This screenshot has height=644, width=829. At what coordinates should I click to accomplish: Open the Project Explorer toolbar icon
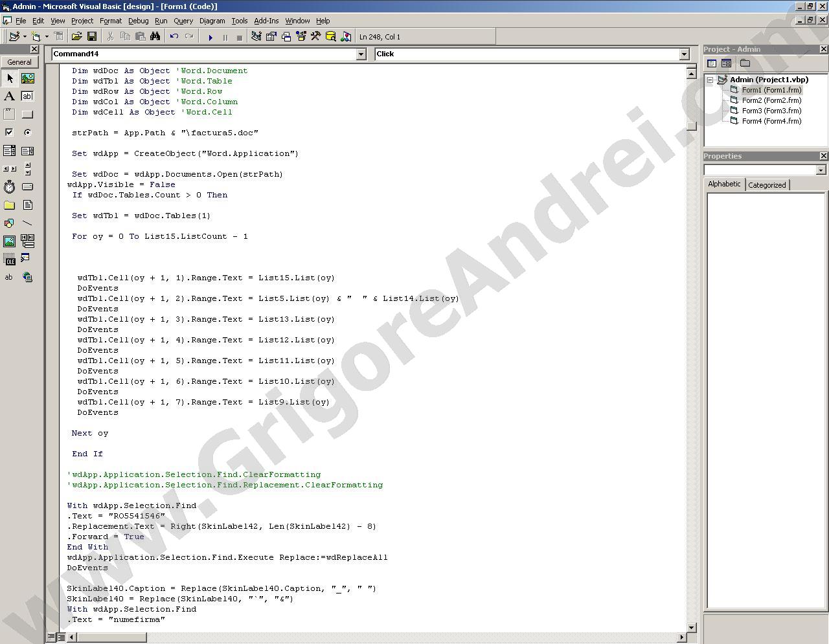point(256,37)
